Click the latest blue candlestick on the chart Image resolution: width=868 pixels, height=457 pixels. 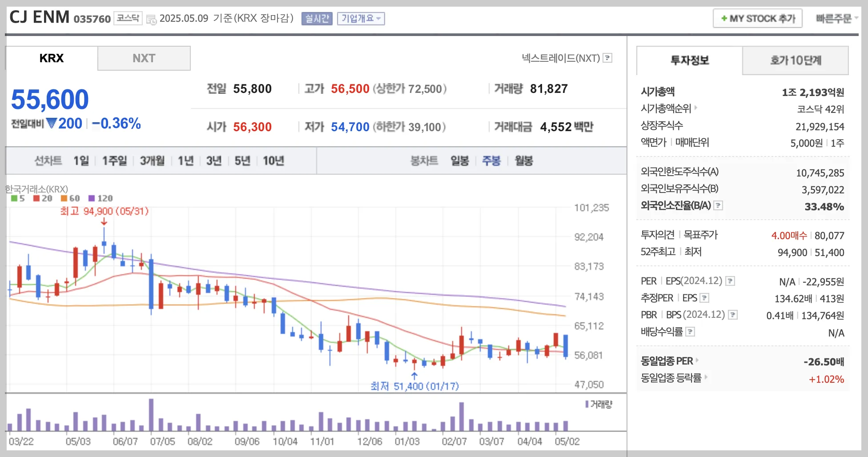[x=566, y=346]
